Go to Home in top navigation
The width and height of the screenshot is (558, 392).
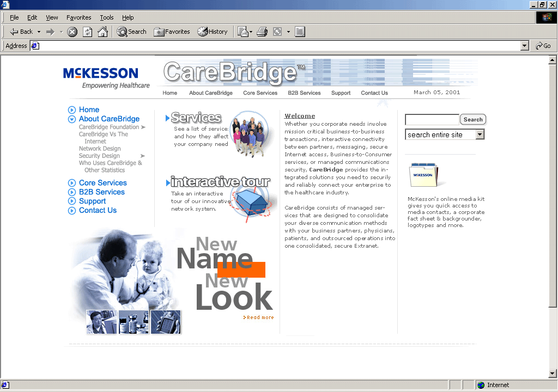point(170,93)
